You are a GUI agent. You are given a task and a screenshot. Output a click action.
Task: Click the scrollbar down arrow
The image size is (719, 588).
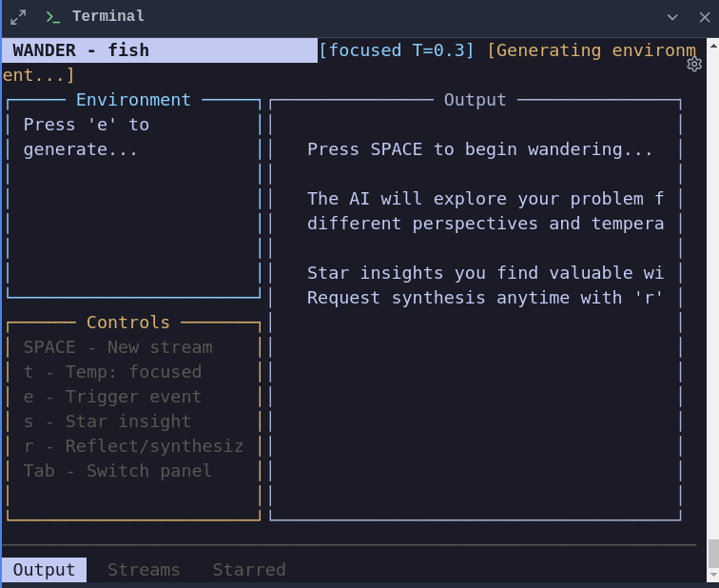(713, 575)
